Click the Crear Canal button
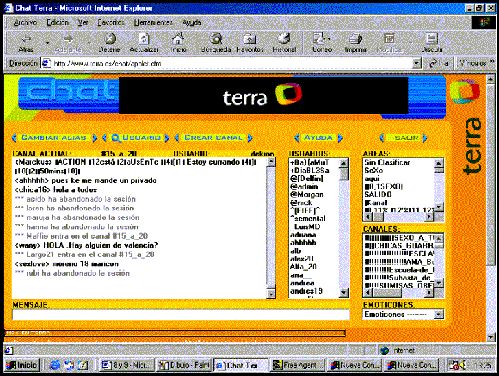 tap(213, 138)
